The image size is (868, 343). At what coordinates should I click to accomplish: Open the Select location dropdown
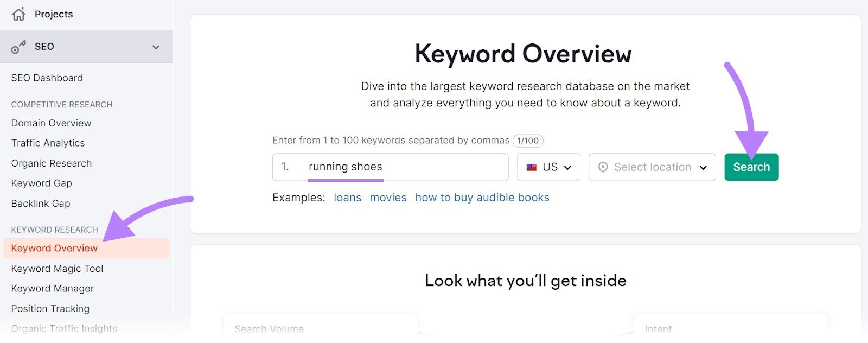click(652, 167)
